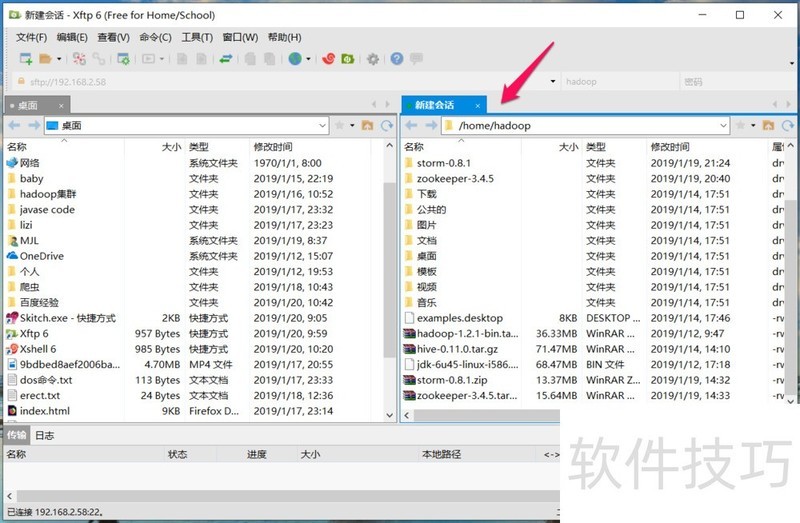This screenshot has height=523, width=800.
Task: Select the hadoop集群 local folder
Action: click(48, 194)
